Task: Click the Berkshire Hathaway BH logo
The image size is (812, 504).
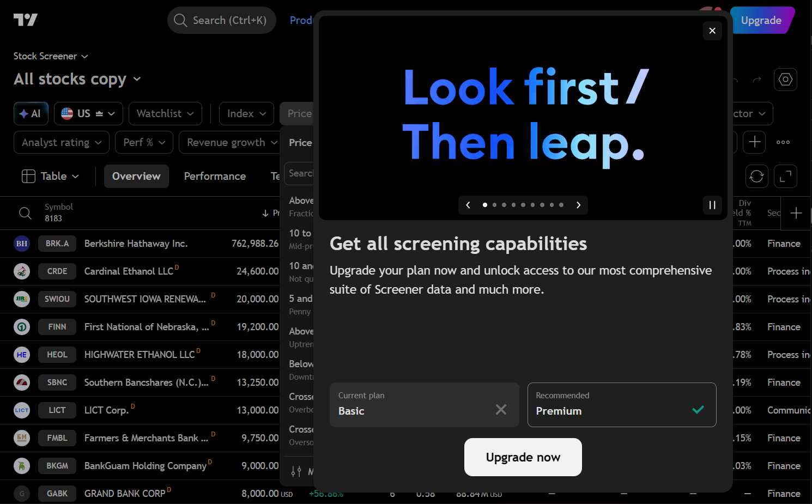Action: click(x=22, y=244)
